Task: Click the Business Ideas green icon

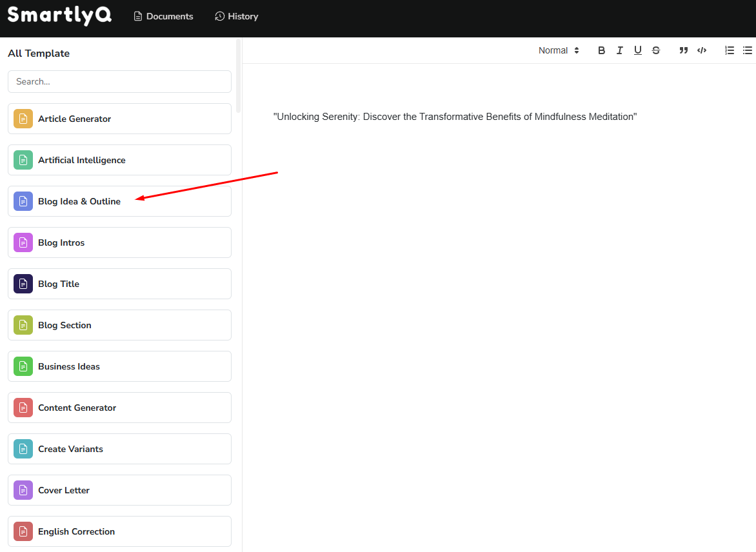Action: click(23, 366)
